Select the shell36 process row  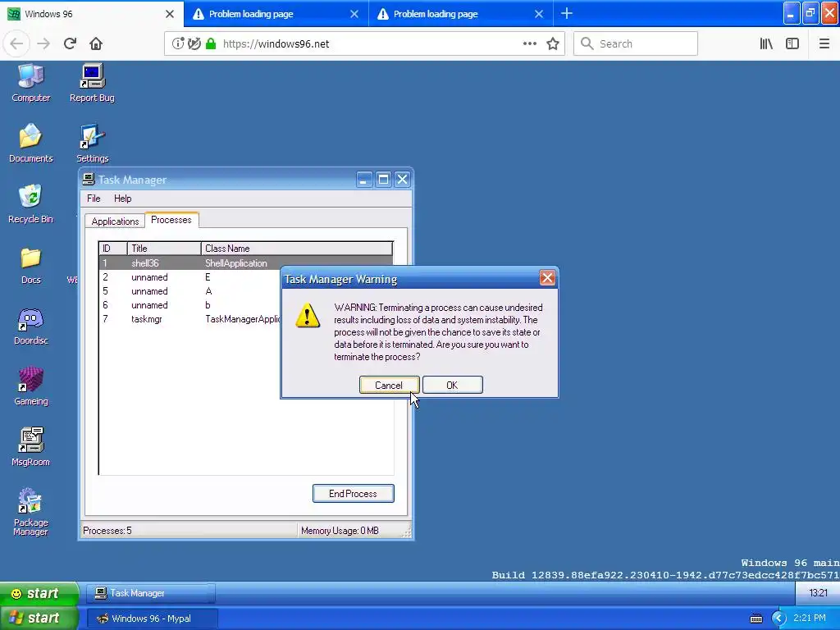coord(245,263)
